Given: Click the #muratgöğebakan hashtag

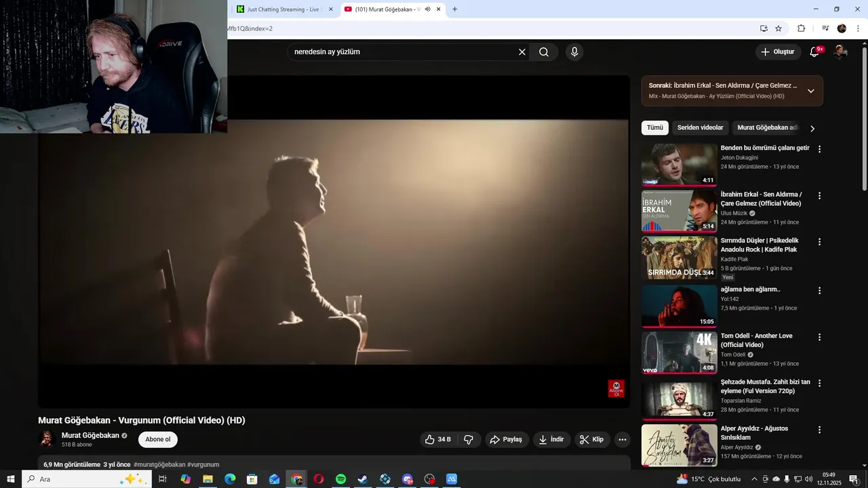Looking at the screenshot, I should 159,464.
